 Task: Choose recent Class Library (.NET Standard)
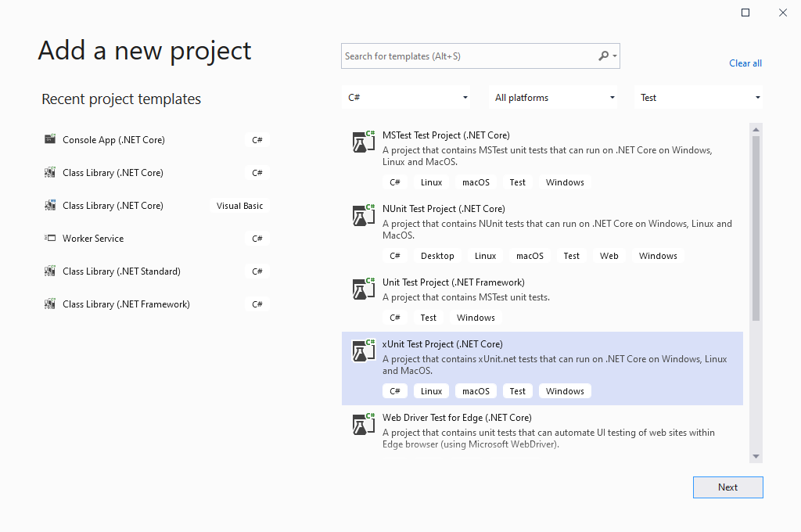coord(156,271)
